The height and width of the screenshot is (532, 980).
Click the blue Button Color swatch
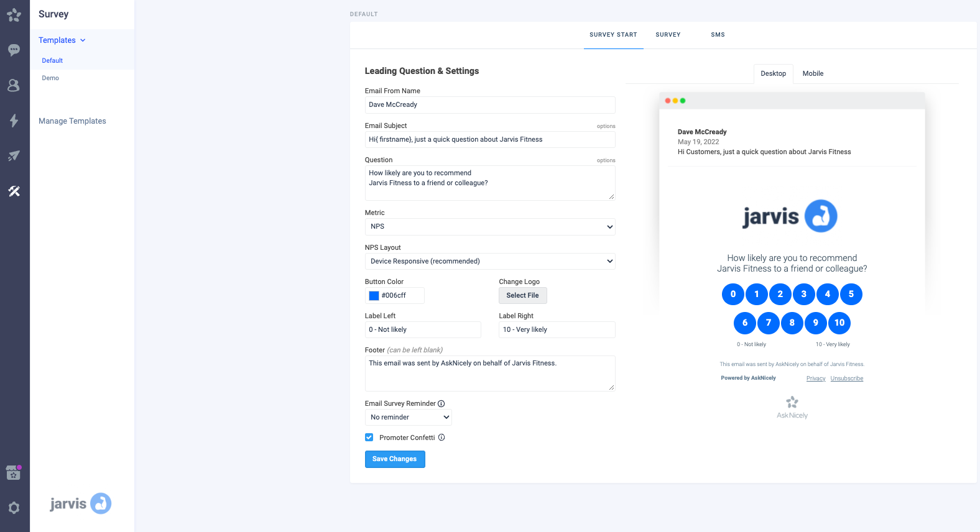(x=374, y=296)
